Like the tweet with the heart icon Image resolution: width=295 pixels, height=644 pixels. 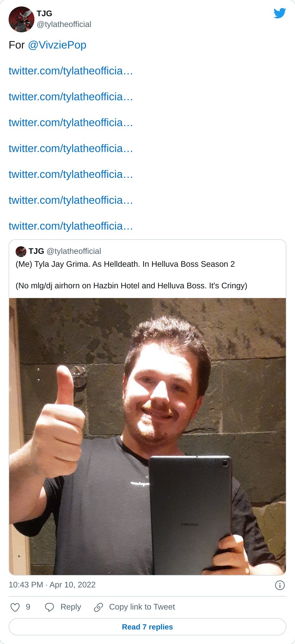pyautogui.click(x=15, y=607)
